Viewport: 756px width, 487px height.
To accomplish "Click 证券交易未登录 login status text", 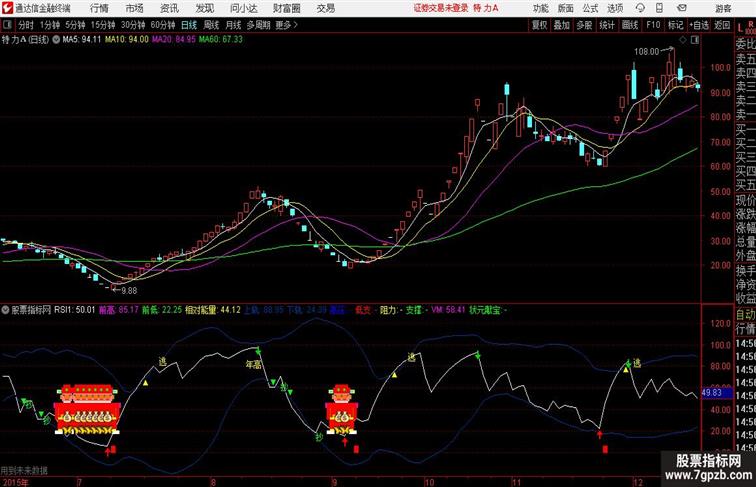I will [441, 8].
